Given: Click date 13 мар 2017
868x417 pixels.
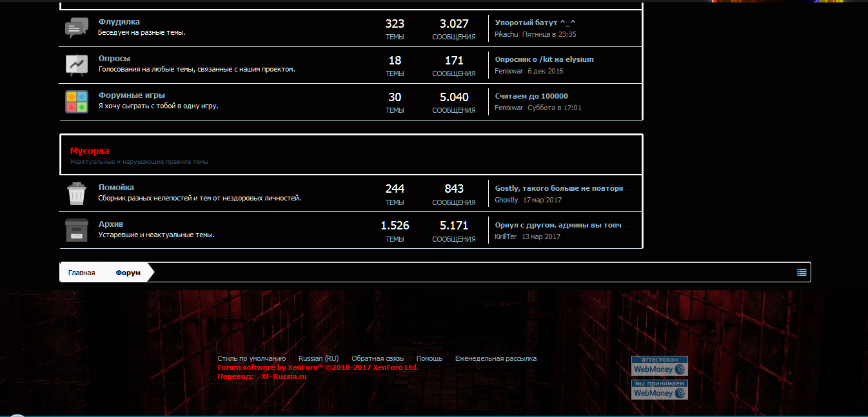Looking at the screenshot, I should tap(541, 237).
